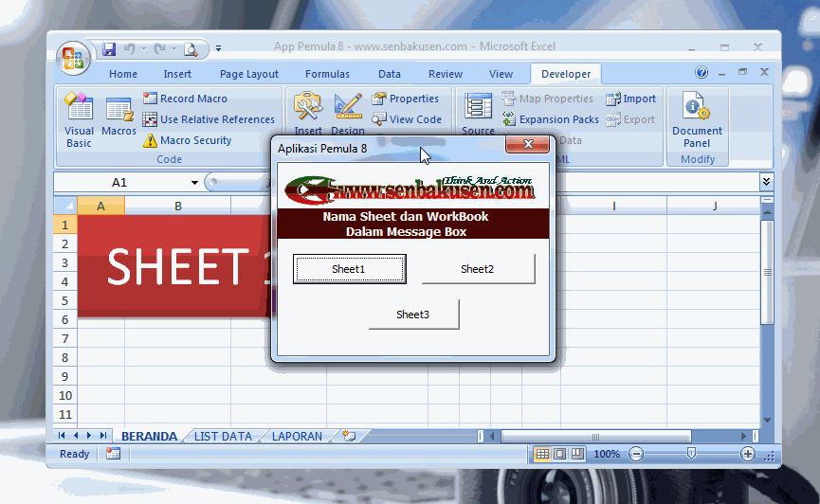Switch to the LAPORAN sheet tab
The width and height of the screenshot is (820, 504).
click(x=297, y=436)
